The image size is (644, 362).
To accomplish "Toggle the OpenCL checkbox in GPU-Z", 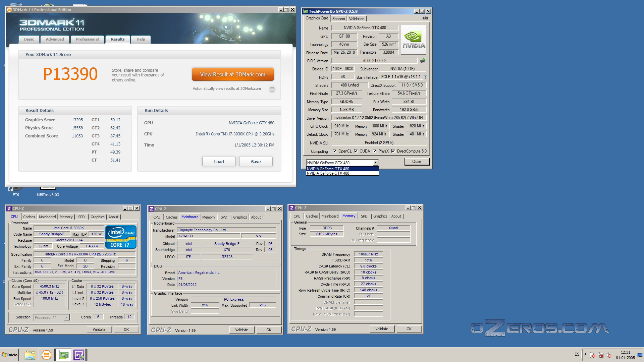I will [x=334, y=151].
